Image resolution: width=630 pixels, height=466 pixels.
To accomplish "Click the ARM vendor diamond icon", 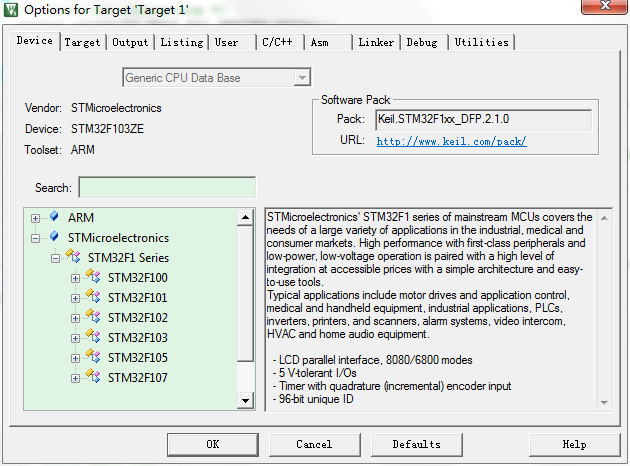I will click(x=54, y=217).
